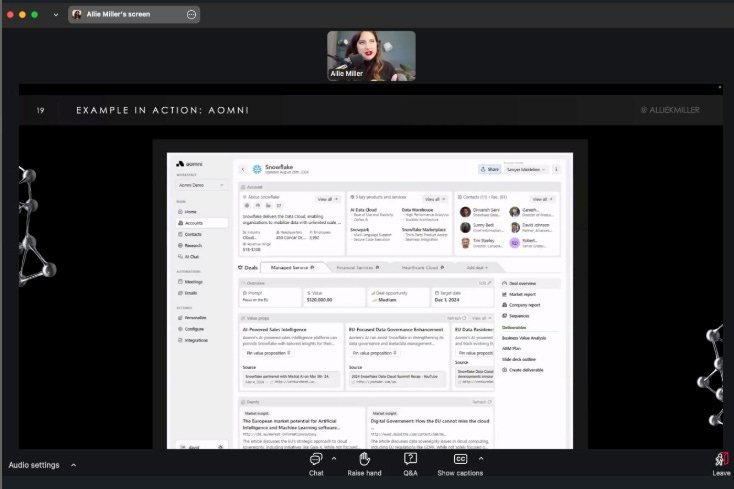This screenshot has height=489, width=734.
Task: Expand View all value props
Action: 481,318
